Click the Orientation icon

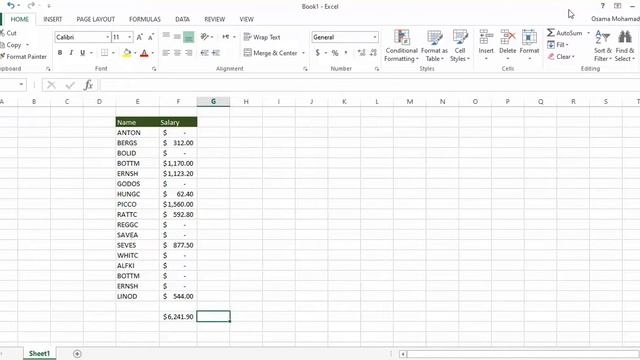pos(204,37)
